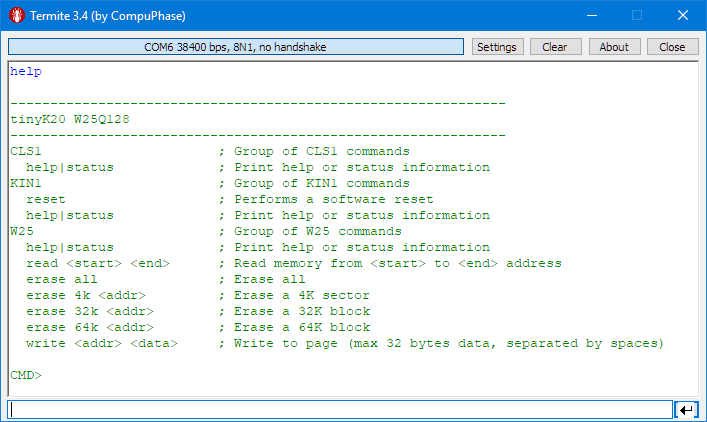Toggle the COM6 38400 bps connection bar
The height and width of the screenshot is (422, 707).
[x=236, y=47]
